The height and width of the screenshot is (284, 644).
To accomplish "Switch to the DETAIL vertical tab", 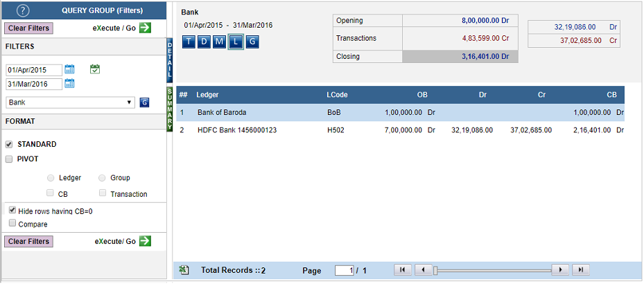I will click(x=170, y=60).
